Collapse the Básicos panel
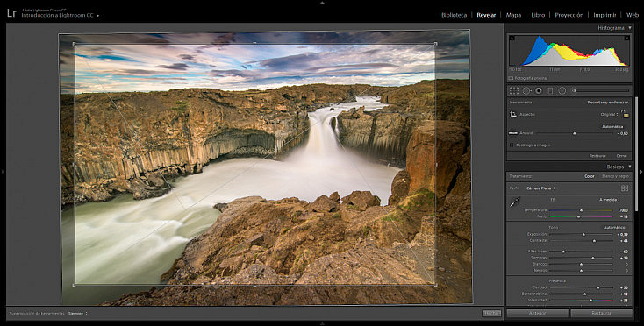 click(x=630, y=167)
